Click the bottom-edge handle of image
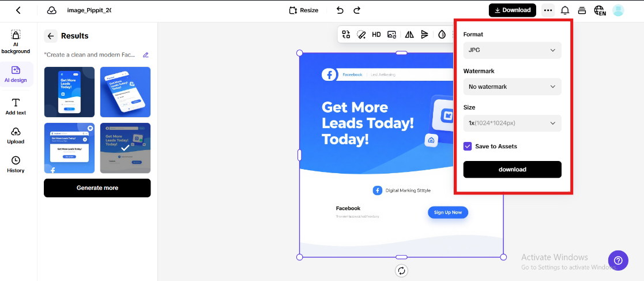Screen dimensions: 644x281 pos(401,257)
